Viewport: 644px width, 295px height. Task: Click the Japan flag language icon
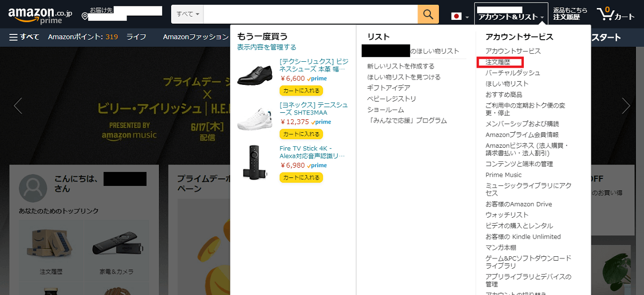tap(457, 17)
